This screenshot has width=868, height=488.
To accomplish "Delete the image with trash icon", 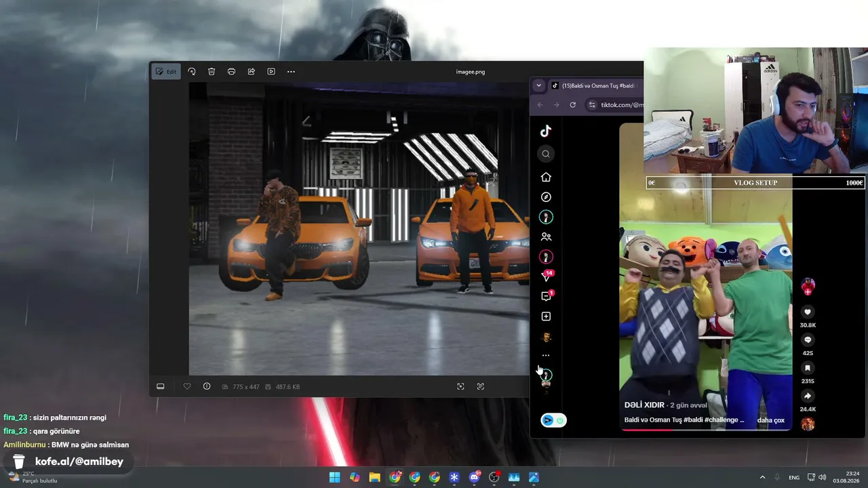I will point(212,71).
